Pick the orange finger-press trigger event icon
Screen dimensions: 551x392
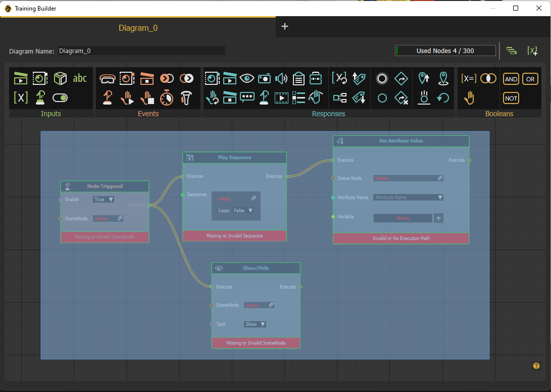click(108, 97)
